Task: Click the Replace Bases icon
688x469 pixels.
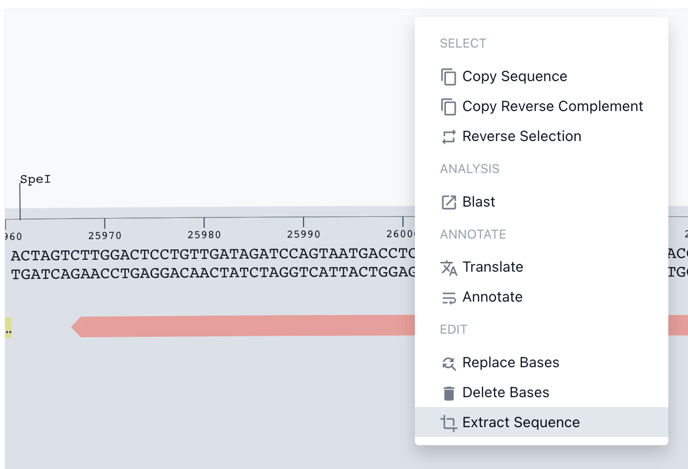Action: pyautogui.click(x=448, y=363)
